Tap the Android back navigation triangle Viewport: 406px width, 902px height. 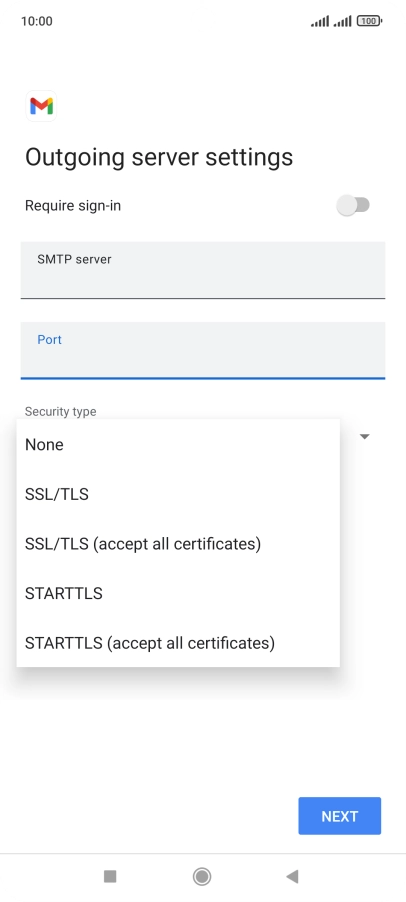(x=292, y=876)
